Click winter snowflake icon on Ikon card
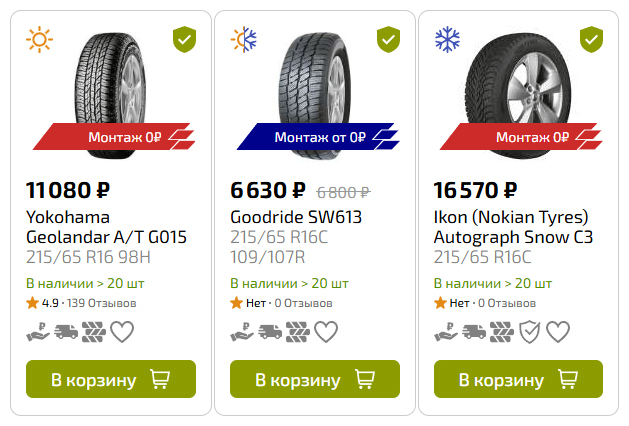 point(447,40)
